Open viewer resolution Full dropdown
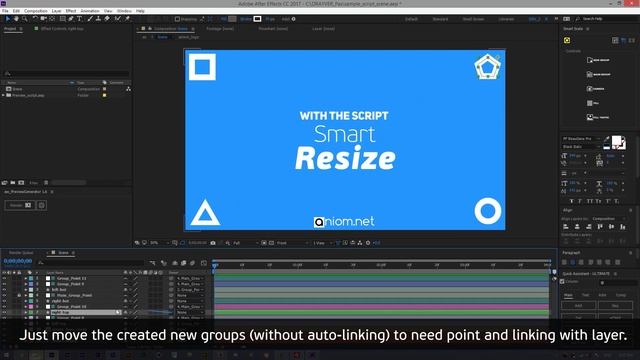640x360 pixels. click(245, 243)
